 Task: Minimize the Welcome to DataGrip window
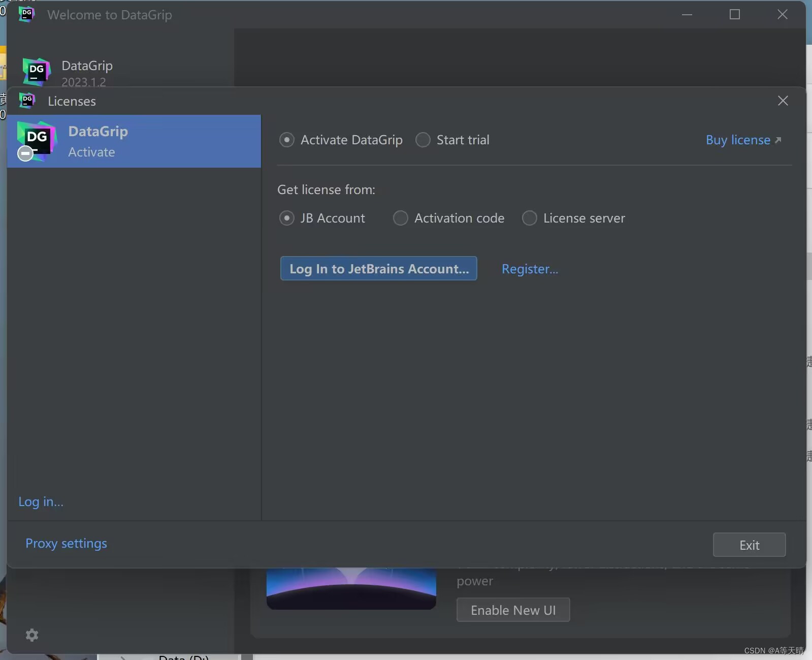[687, 14]
